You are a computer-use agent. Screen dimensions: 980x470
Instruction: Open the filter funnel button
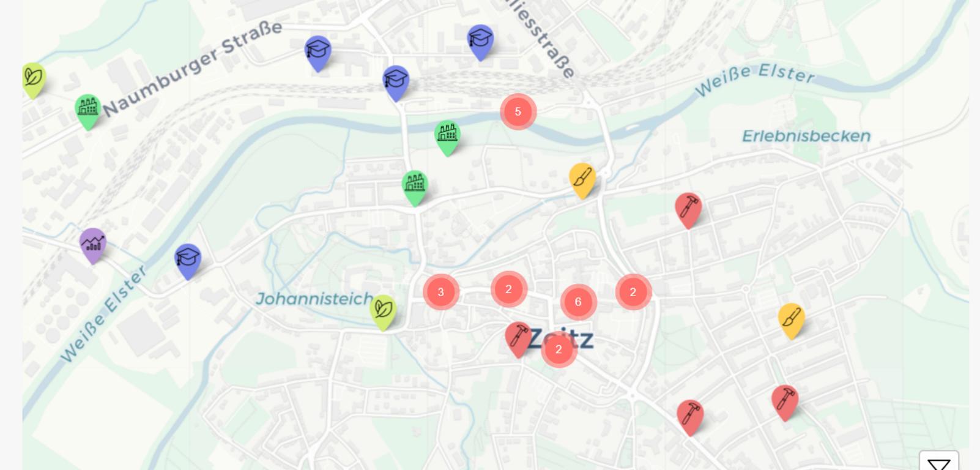coord(939,463)
